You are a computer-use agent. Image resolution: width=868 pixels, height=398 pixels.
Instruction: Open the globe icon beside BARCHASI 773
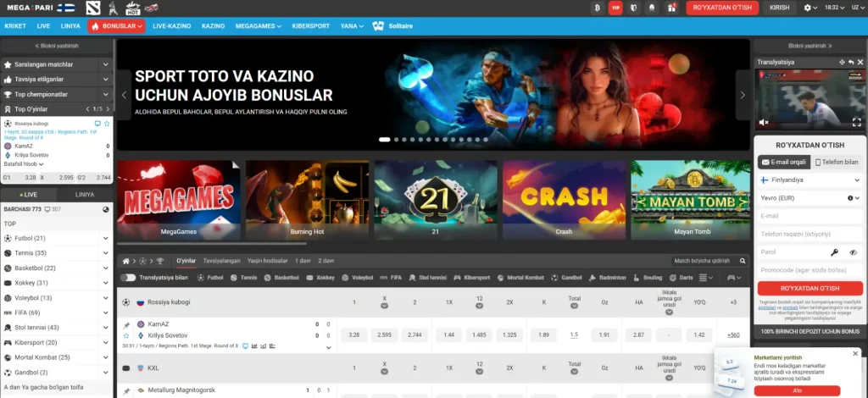point(106,209)
